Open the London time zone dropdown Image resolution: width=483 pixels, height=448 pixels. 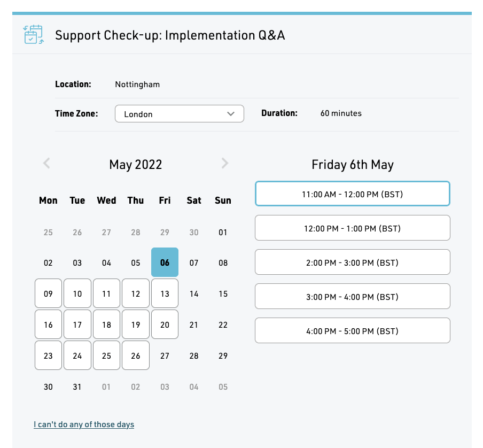click(x=180, y=114)
